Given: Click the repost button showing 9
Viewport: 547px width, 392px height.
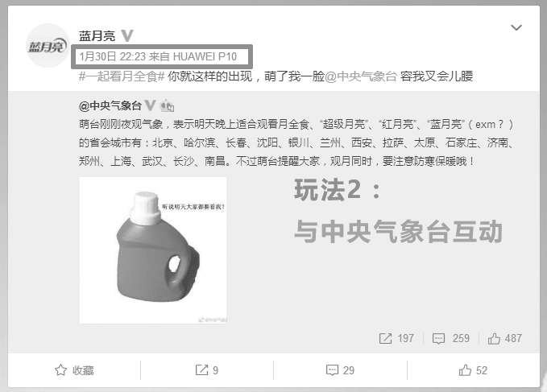Looking at the screenshot, I should click(x=207, y=370).
